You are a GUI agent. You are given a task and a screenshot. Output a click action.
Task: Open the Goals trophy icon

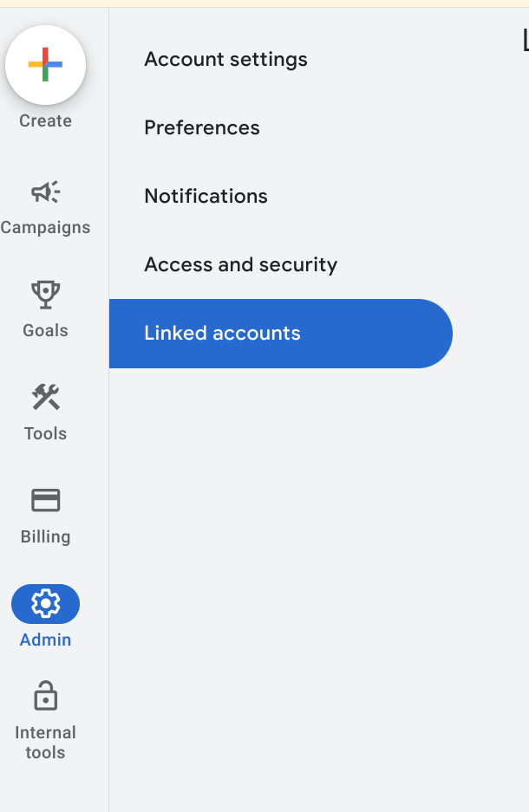coord(45,296)
